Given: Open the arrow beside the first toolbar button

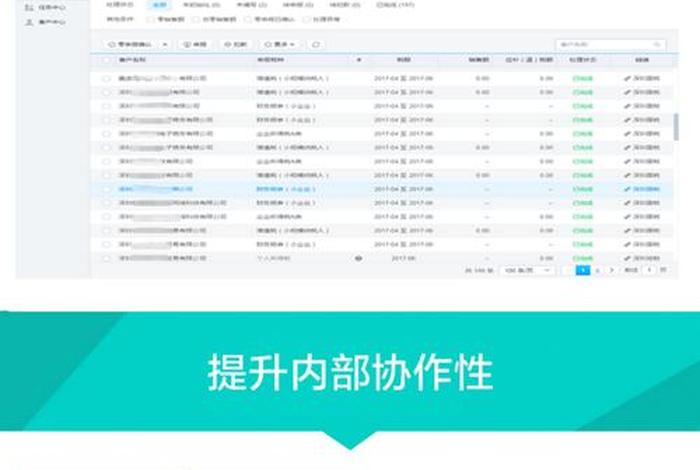Looking at the screenshot, I should 165,45.
